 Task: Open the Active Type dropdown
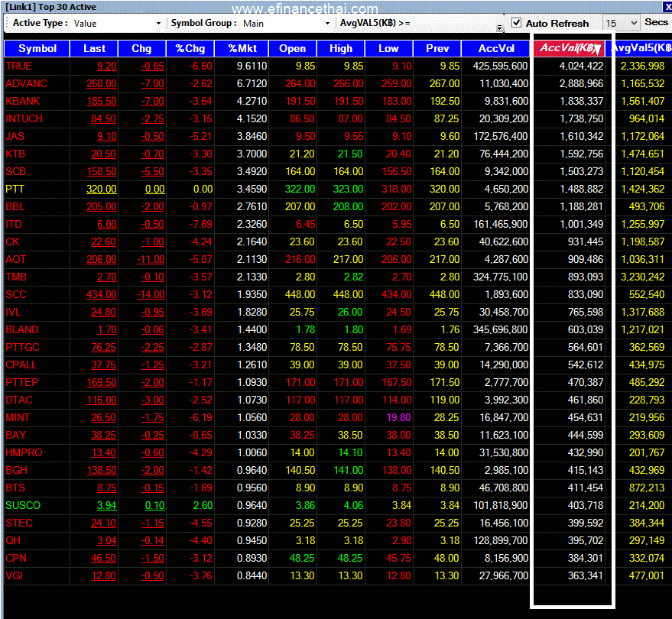(158, 23)
